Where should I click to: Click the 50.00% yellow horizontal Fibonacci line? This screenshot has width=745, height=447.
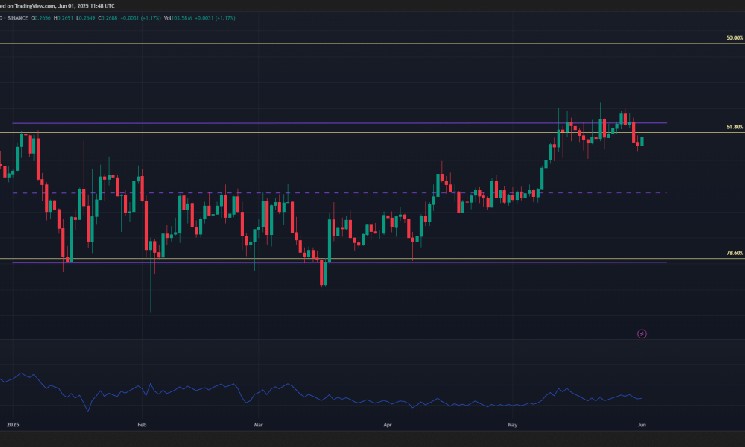point(361,44)
